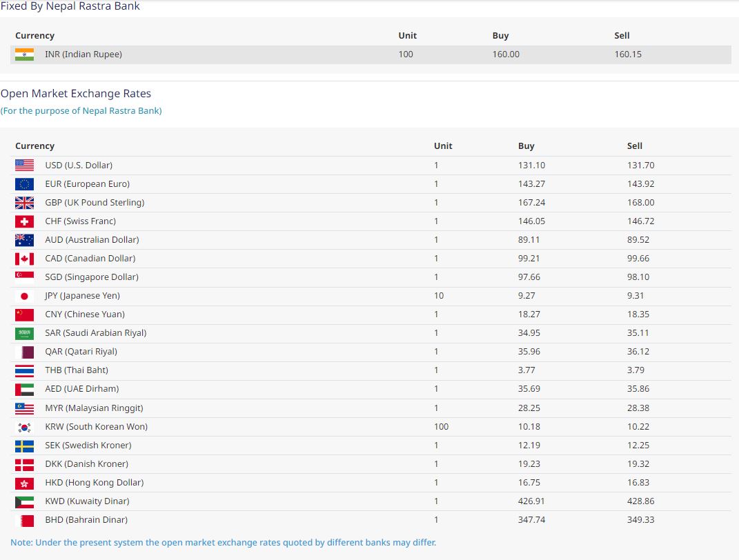Select 'DKK (Danish Kroner)' currency name
Viewport: 739px width, 560px height.
[87, 464]
